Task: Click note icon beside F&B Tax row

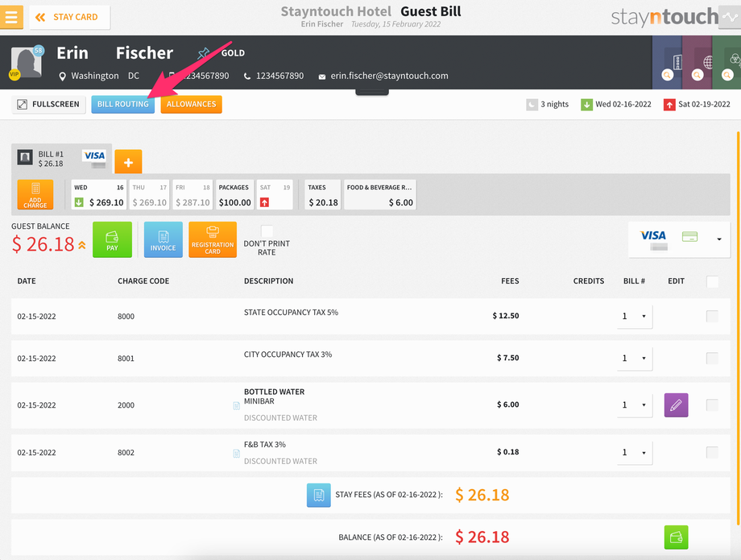Action: coord(236,454)
